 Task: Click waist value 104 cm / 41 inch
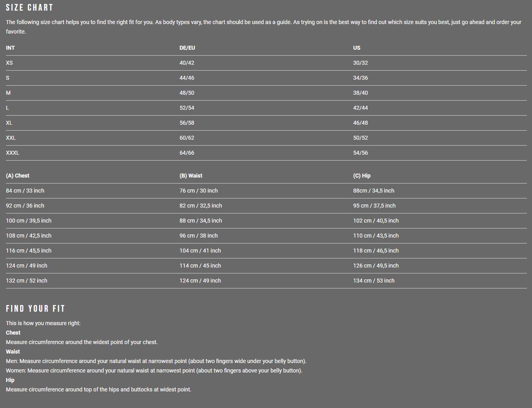(200, 251)
